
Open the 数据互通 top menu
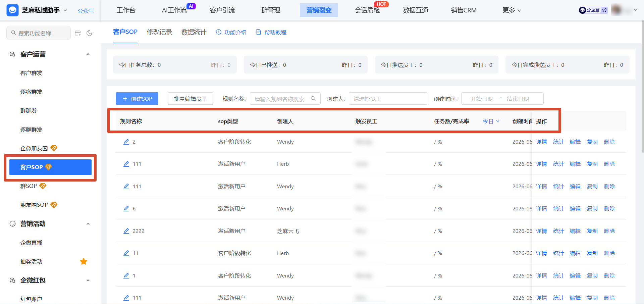coord(416,10)
